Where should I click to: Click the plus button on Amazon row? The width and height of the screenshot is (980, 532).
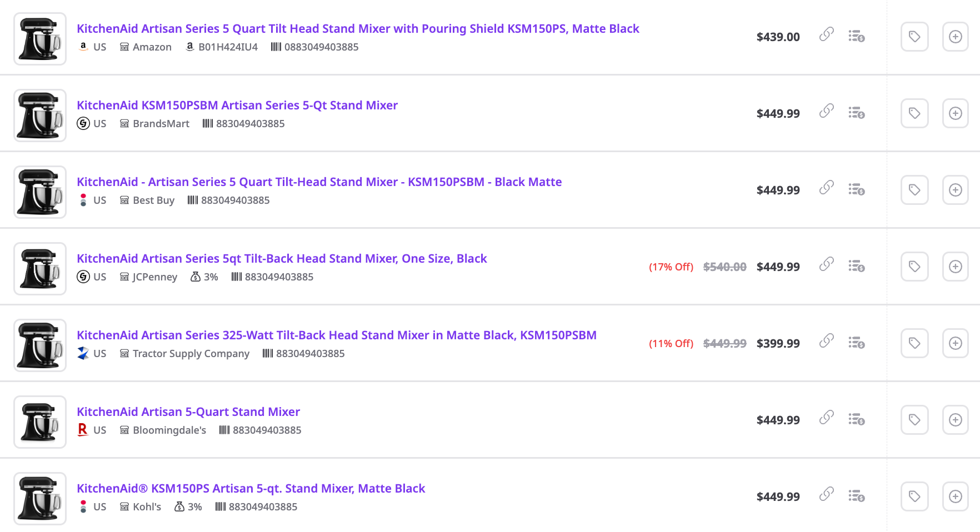click(956, 37)
